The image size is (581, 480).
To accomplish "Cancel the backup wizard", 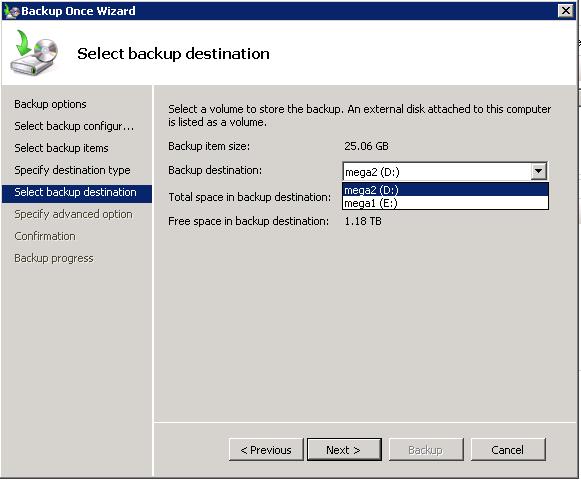I will [x=508, y=450].
